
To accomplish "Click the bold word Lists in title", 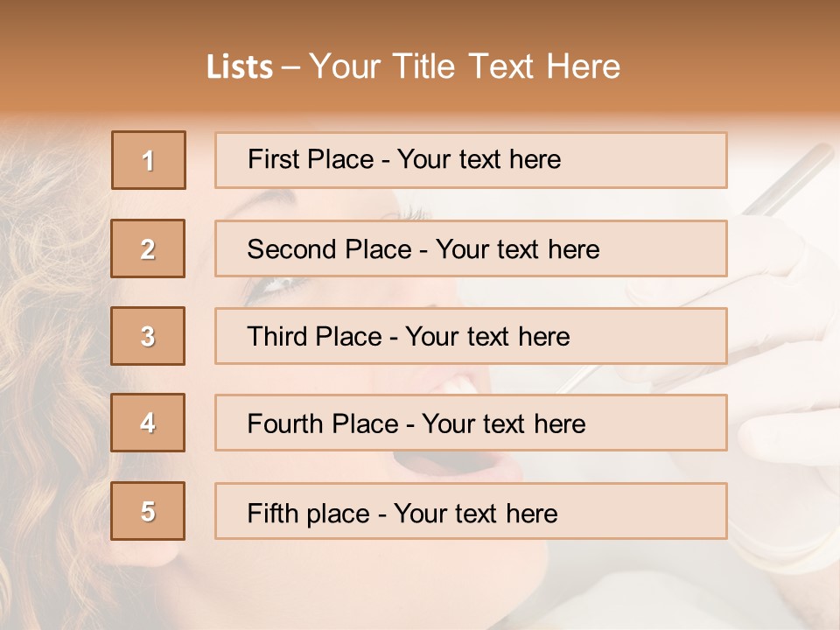I will point(240,67).
